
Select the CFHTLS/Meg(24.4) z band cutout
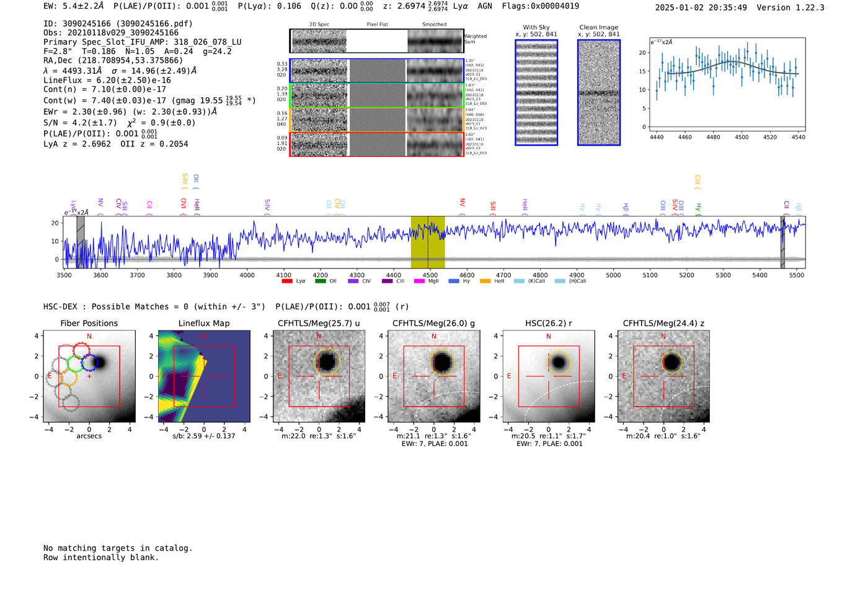coord(663,376)
